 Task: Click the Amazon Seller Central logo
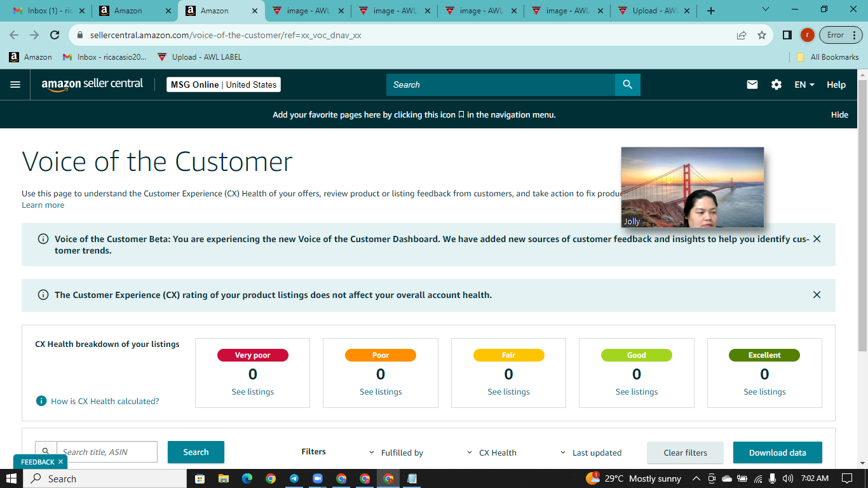[93, 85]
